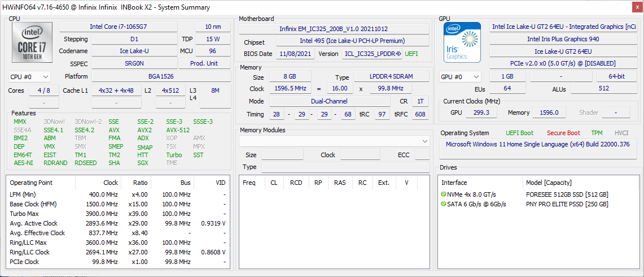Screen dimensions: 644x277
Task: Click the L2 cache value 4x512
Action: (170, 90)
